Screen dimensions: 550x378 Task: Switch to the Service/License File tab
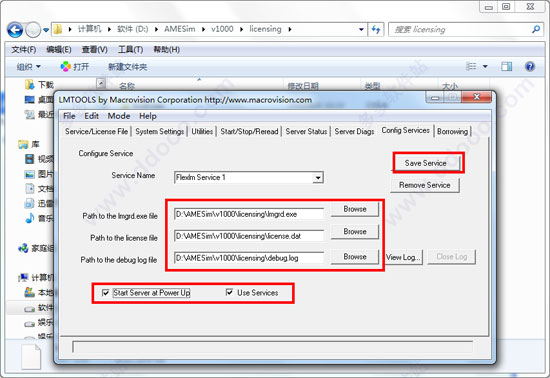(96, 131)
